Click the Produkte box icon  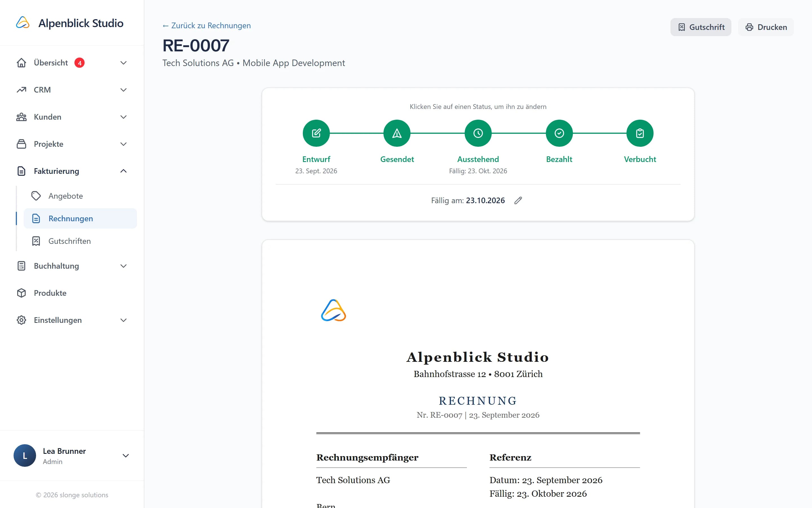(21, 293)
